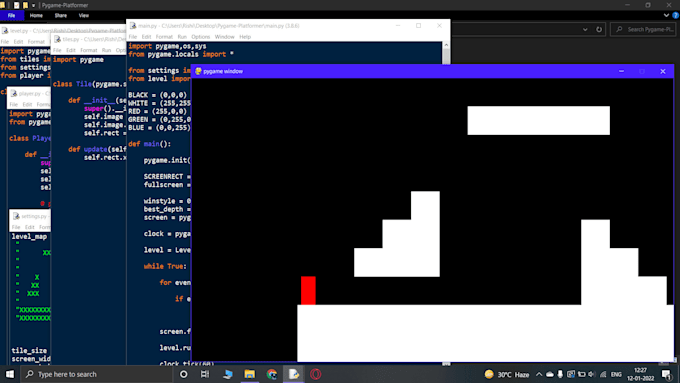Screen dimensions: 680x383
Task: Open the Action Center notifications icon
Action: point(667,374)
